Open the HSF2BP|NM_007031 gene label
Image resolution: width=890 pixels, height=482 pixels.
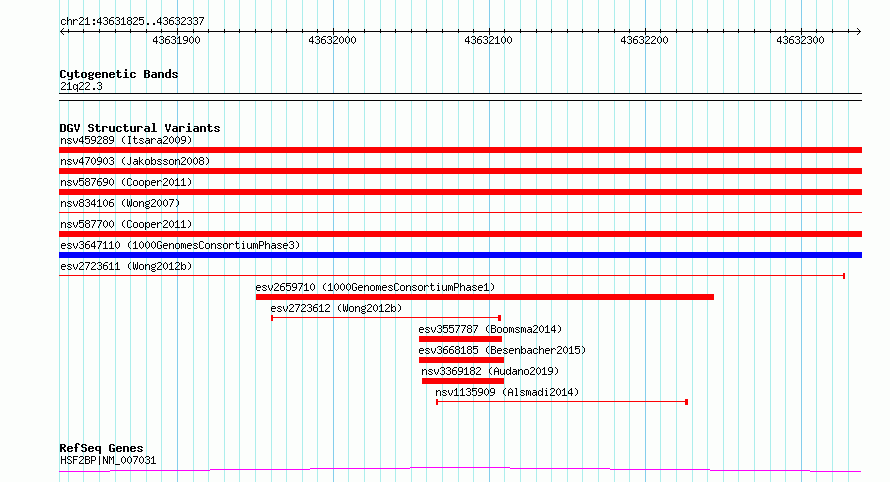tap(108, 460)
